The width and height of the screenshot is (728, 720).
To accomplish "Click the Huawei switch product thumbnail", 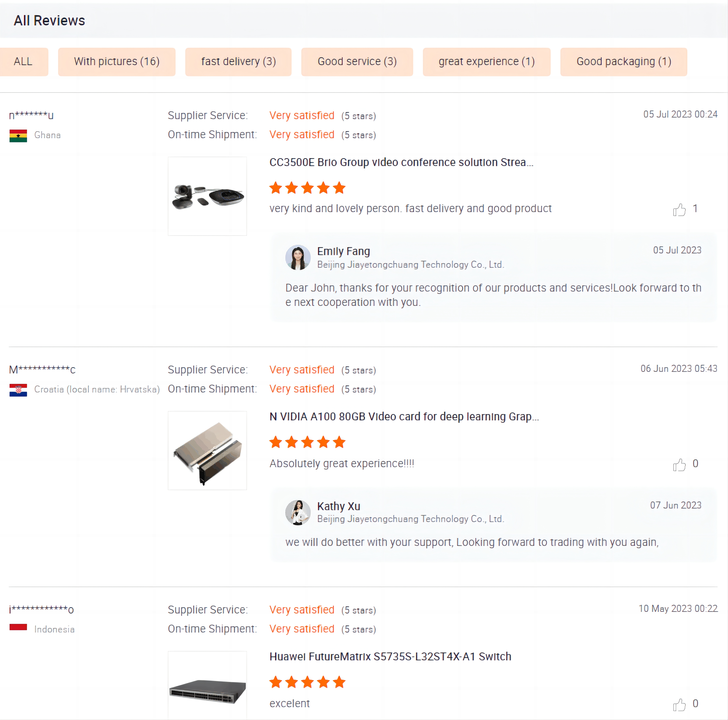I will [207, 686].
